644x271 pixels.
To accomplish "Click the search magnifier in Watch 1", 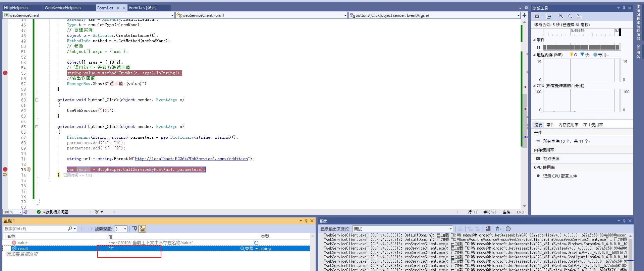I will [x=70, y=229].
